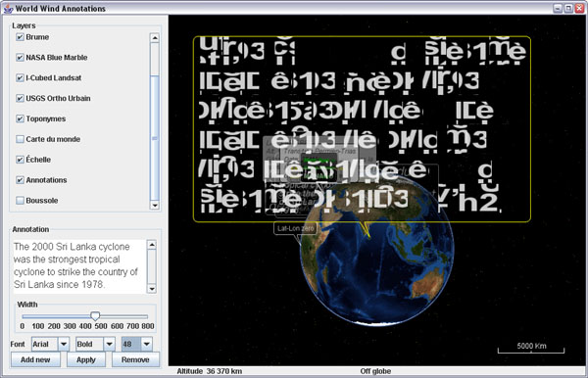The width and height of the screenshot is (588, 378).
Task: Click the layers list scroll up arrow
Action: point(155,38)
